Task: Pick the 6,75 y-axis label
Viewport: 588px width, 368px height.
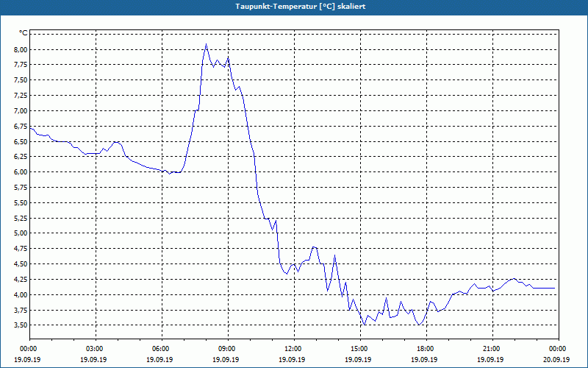Action: click(21, 126)
